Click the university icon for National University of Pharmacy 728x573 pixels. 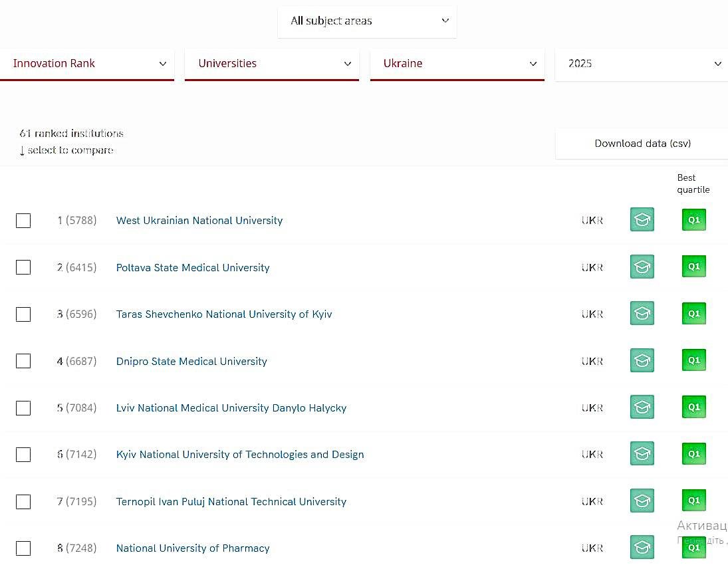click(642, 548)
